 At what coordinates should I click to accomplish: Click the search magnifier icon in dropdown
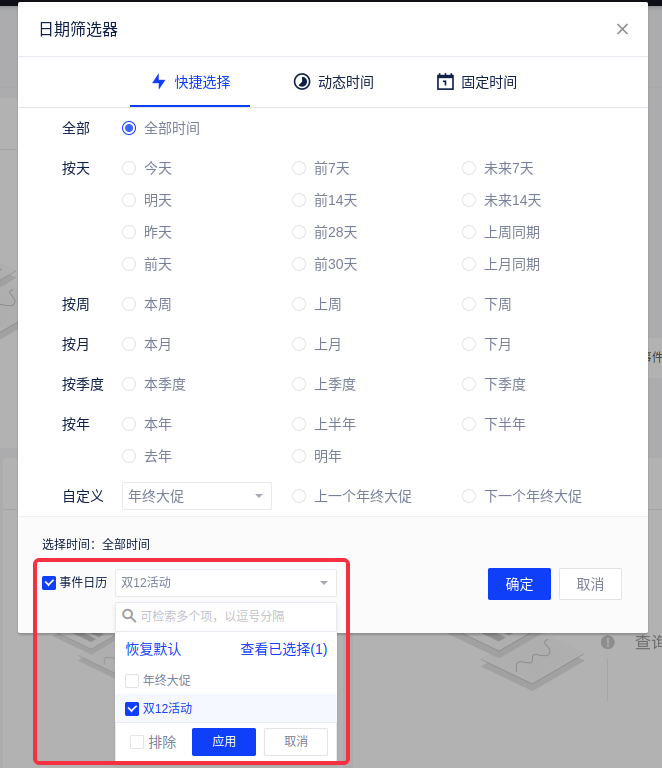tap(129, 616)
